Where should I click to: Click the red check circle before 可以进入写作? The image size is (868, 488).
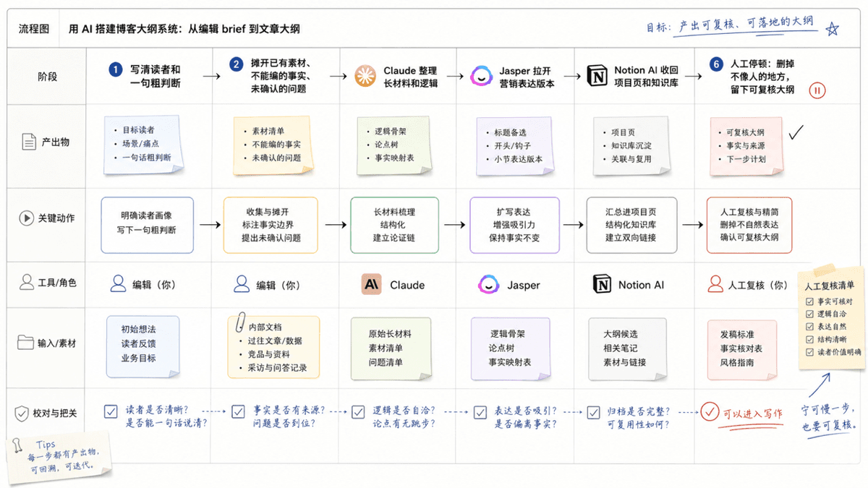[709, 413]
